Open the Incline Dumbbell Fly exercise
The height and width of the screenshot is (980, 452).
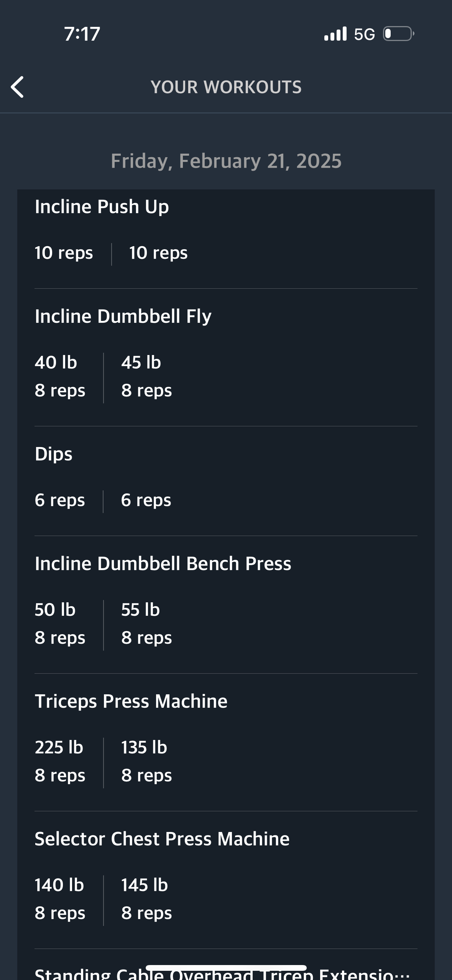(123, 316)
